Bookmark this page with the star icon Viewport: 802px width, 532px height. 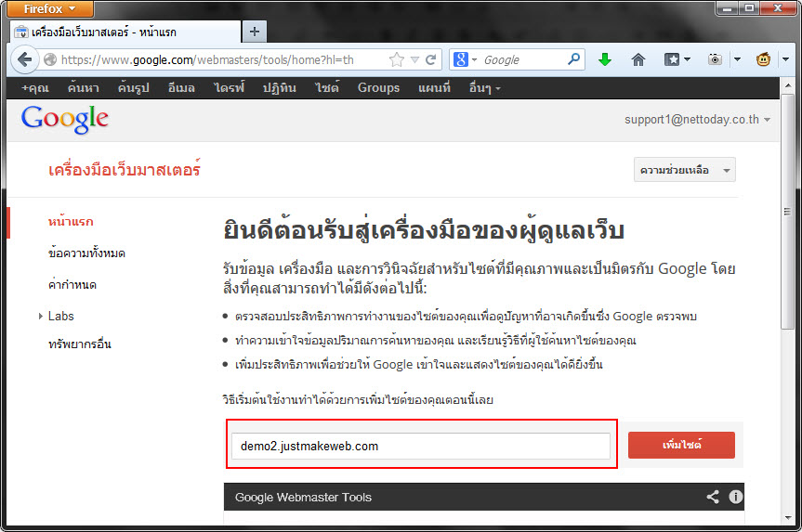397,59
